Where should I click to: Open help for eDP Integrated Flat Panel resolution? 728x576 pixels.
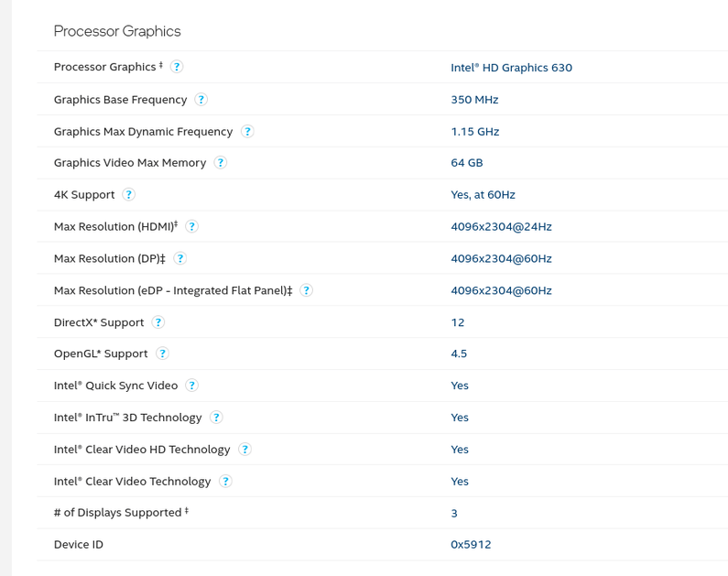[307, 290]
